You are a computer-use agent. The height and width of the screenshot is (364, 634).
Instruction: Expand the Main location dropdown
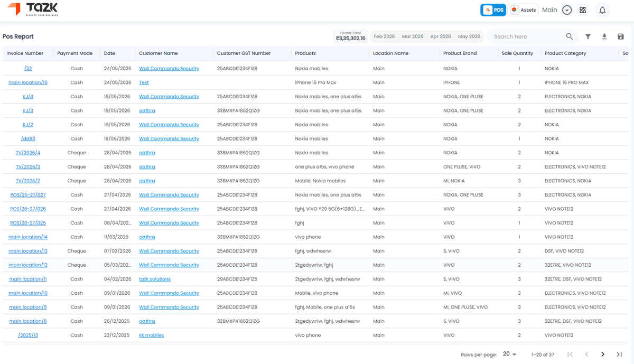pos(567,10)
